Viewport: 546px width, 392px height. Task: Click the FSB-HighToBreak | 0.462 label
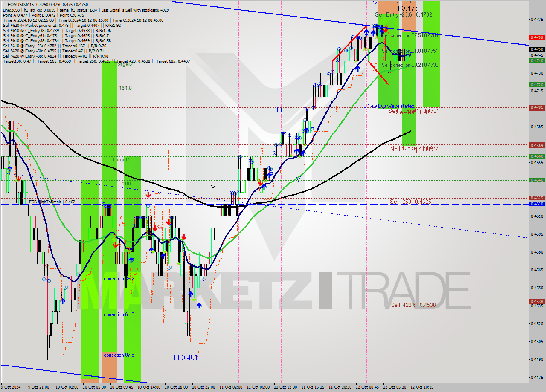click(52, 202)
